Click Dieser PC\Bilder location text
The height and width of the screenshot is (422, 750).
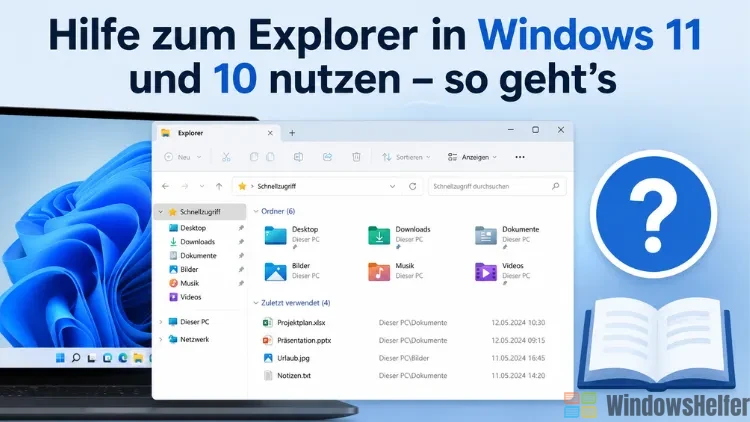click(x=404, y=358)
